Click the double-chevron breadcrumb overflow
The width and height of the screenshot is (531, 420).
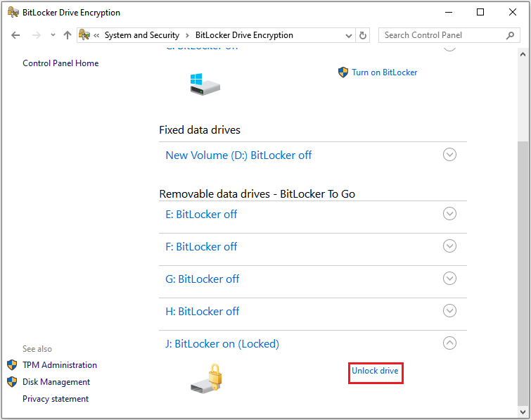click(96, 36)
